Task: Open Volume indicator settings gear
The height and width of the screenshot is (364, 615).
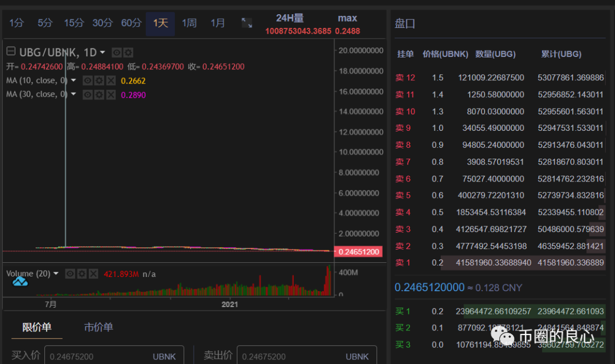Action: (81, 274)
